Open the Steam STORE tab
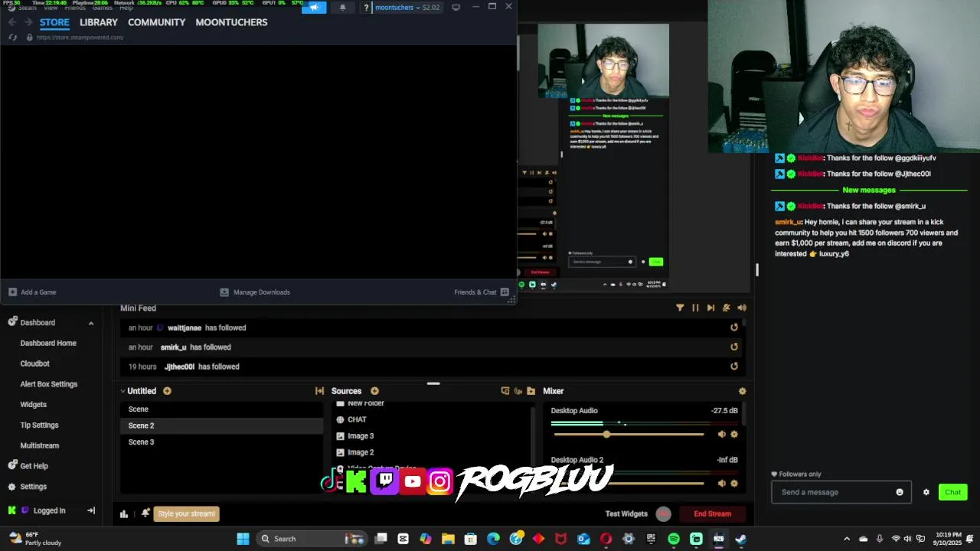 pos(54,22)
